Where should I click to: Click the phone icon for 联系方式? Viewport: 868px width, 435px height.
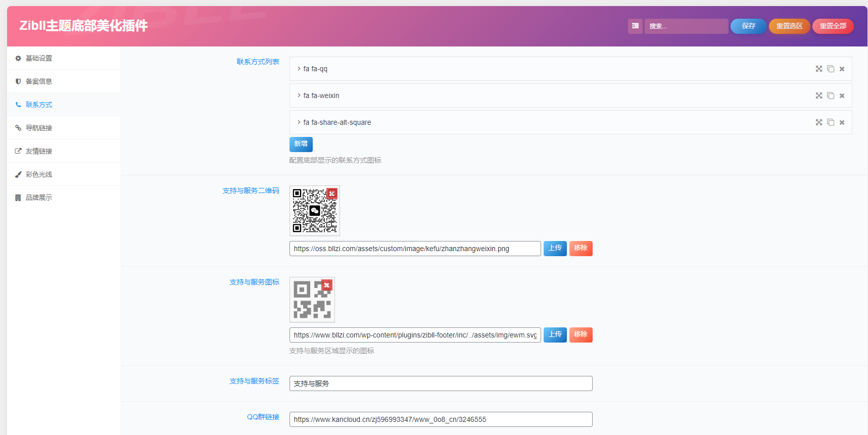[x=18, y=105]
